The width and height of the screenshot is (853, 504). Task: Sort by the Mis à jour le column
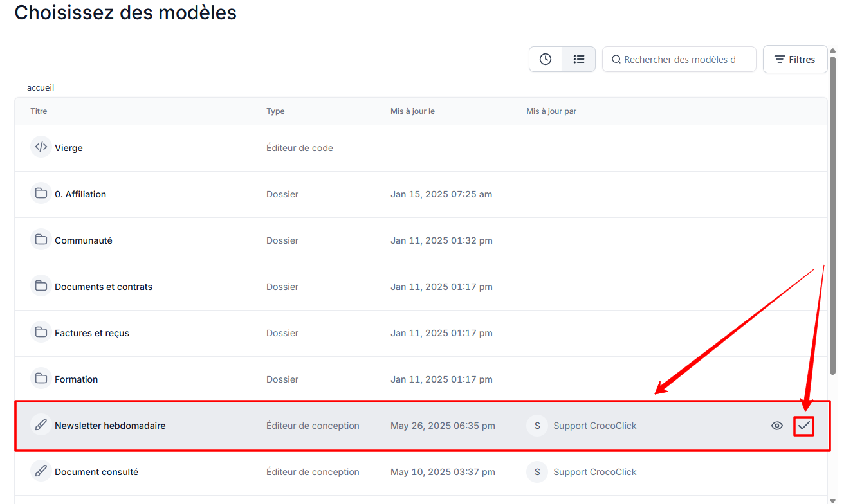[412, 111]
